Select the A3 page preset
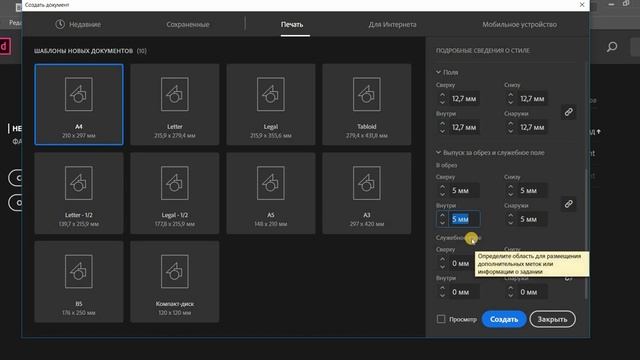The height and width of the screenshot is (360, 640). coord(367,193)
